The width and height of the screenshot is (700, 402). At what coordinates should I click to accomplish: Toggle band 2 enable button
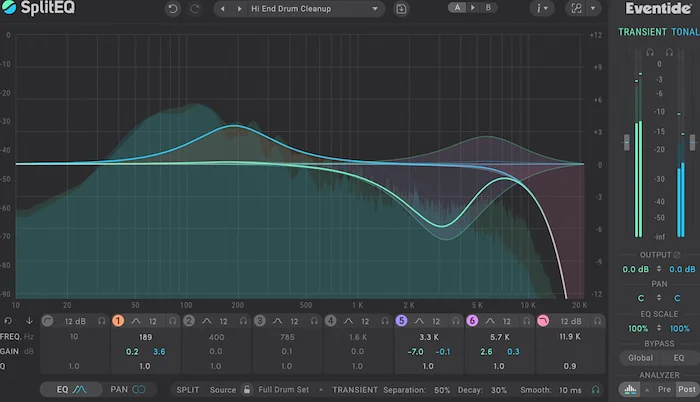pos(189,321)
